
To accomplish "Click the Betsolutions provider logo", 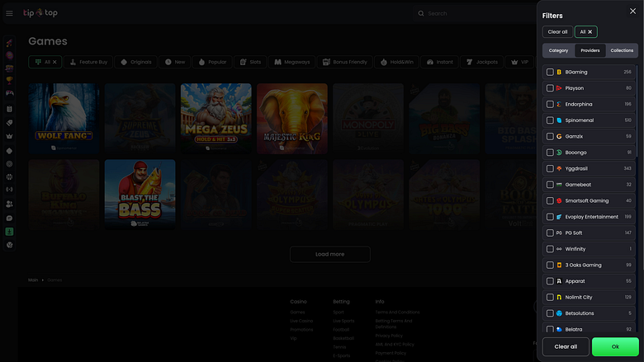I will pyautogui.click(x=559, y=313).
